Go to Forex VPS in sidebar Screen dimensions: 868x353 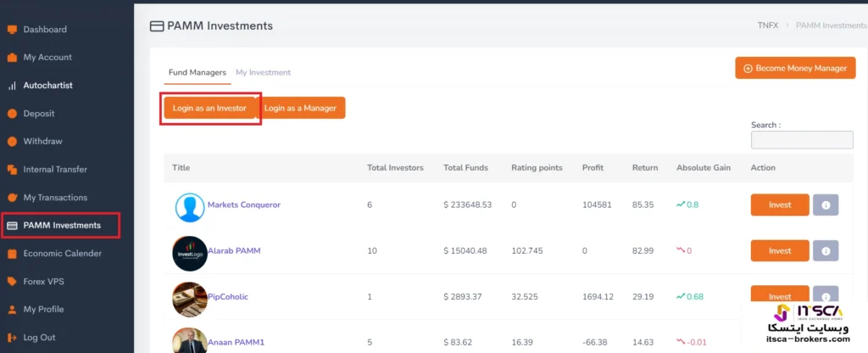44,282
